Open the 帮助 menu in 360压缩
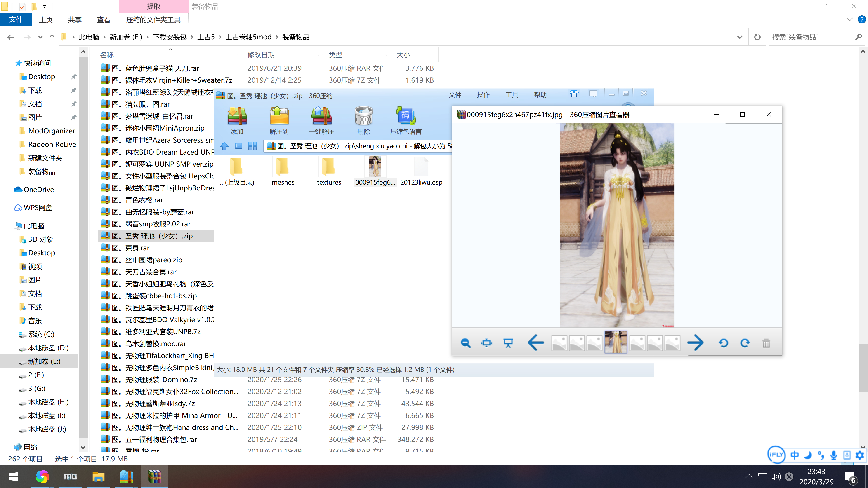This screenshot has height=488, width=868. [x=540, y=95]
